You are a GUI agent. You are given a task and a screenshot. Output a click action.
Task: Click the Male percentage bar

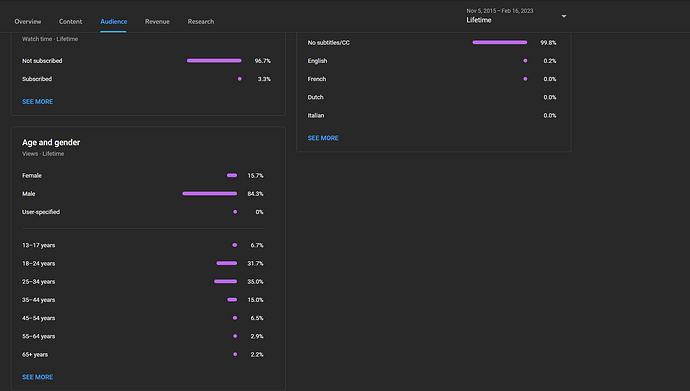coord(209,194)
